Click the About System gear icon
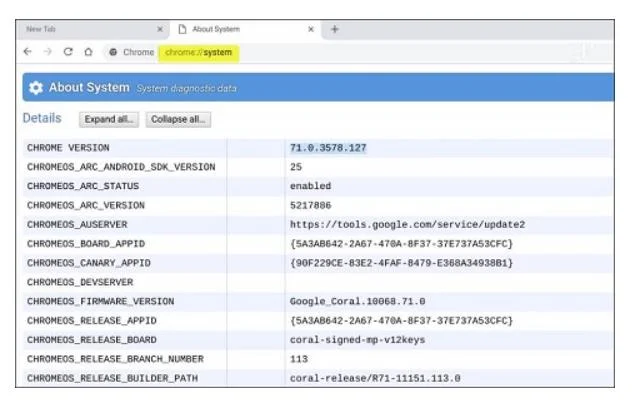 36,87
